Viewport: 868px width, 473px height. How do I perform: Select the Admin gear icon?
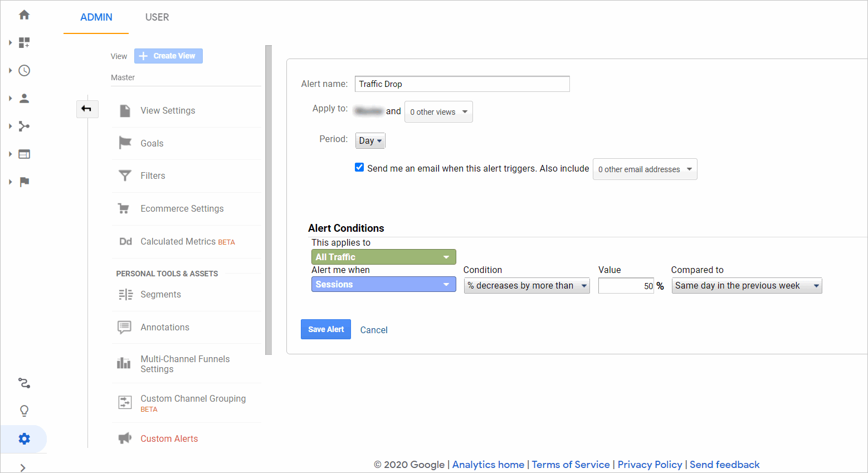(24, 438)
